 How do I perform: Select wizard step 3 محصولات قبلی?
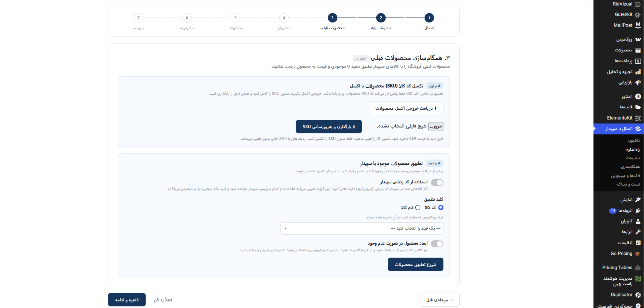tap(332, 18)
